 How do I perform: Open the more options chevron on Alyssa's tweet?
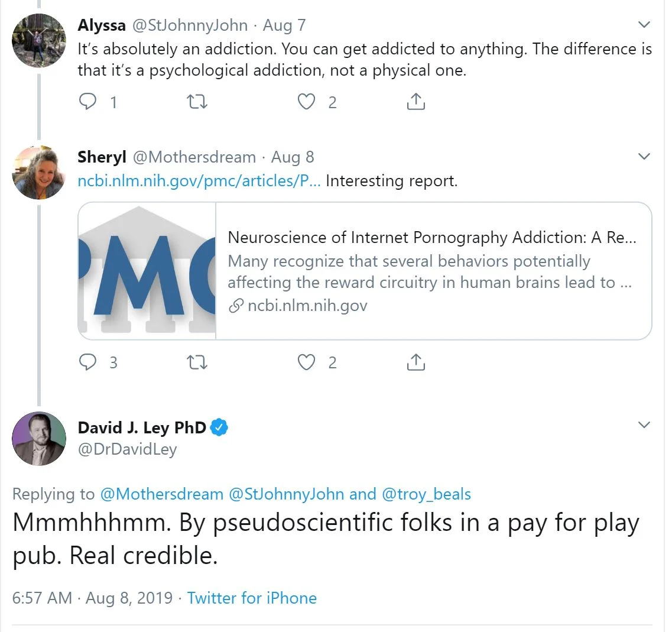pos(644,25)
